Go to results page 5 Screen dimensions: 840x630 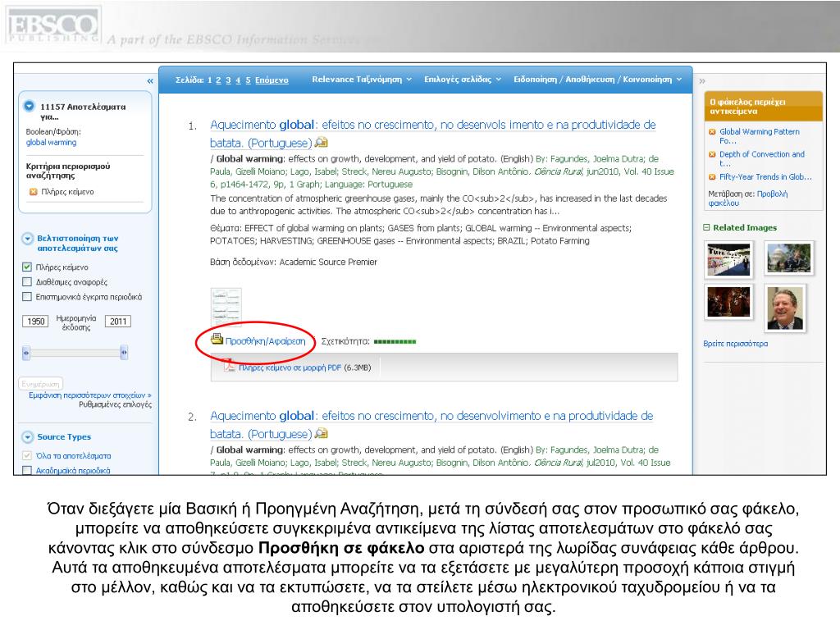click(x=248, y=80)
